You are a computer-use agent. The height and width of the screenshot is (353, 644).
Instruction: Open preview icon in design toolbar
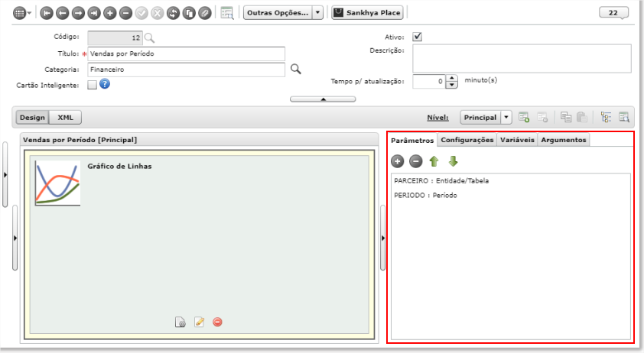pos(624,118)
